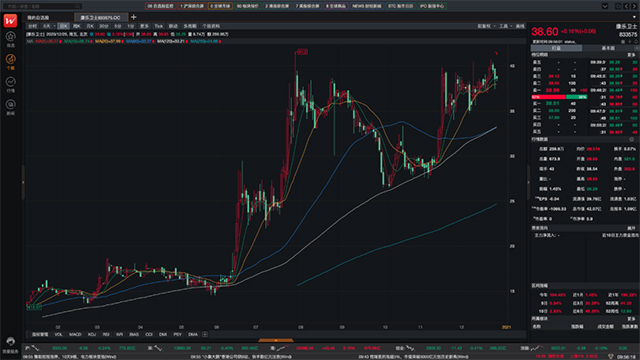Open the red W home logo
The width and height of the screenshot is (640, 360).
[10, 20]
